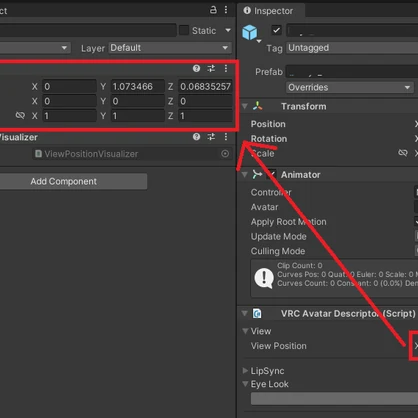Click the warning icon beside Clip Count info

point(264,278)
